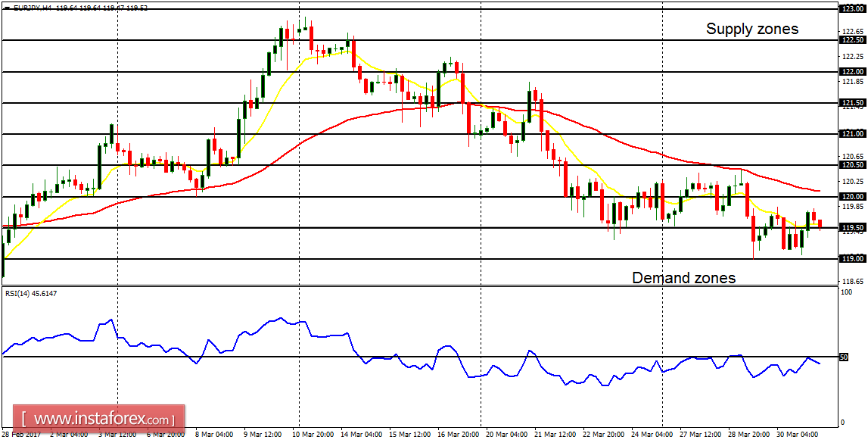This screenshot has width=868, height=443.
Task: Click the Demand zones text label
Action: coord(683,279)
